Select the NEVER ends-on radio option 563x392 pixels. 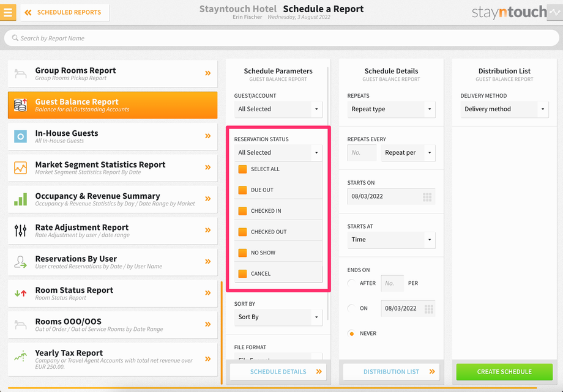coord(351,333)
